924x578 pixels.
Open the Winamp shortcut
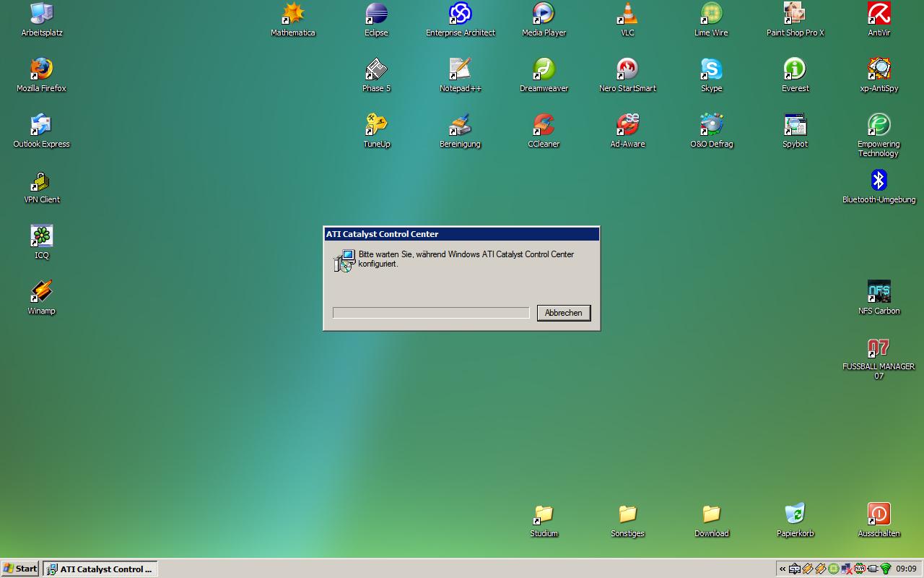[x=41, y=291]
